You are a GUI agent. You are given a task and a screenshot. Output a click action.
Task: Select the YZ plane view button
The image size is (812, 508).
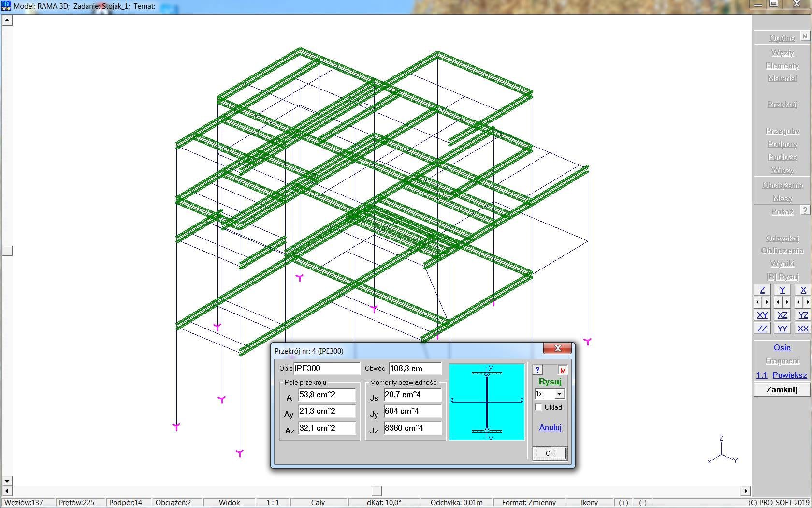[x=803, y=315]
